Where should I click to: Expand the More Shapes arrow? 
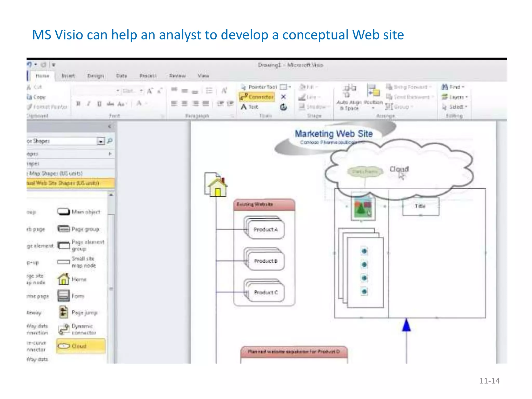[x=110, y=154]
